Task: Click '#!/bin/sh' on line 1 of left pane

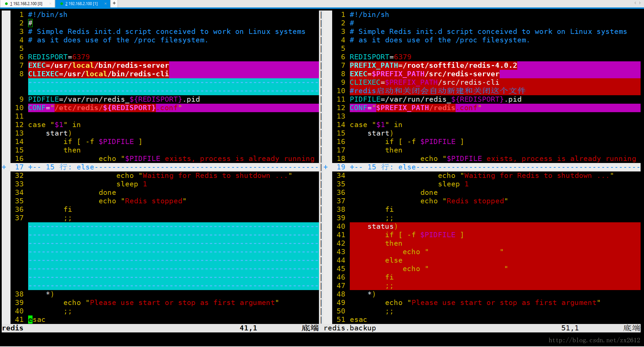Action: click(48, 15)
